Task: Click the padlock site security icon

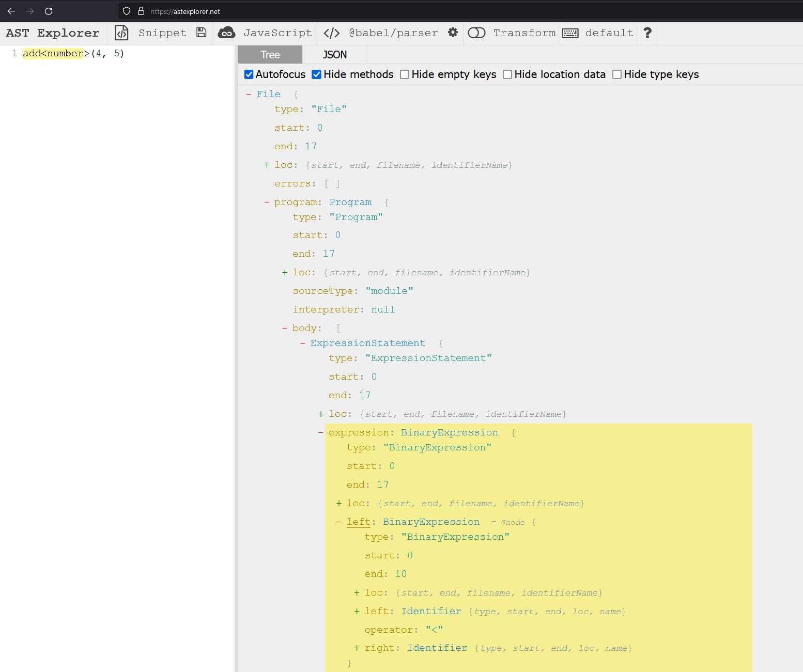Action: (141, 11)
